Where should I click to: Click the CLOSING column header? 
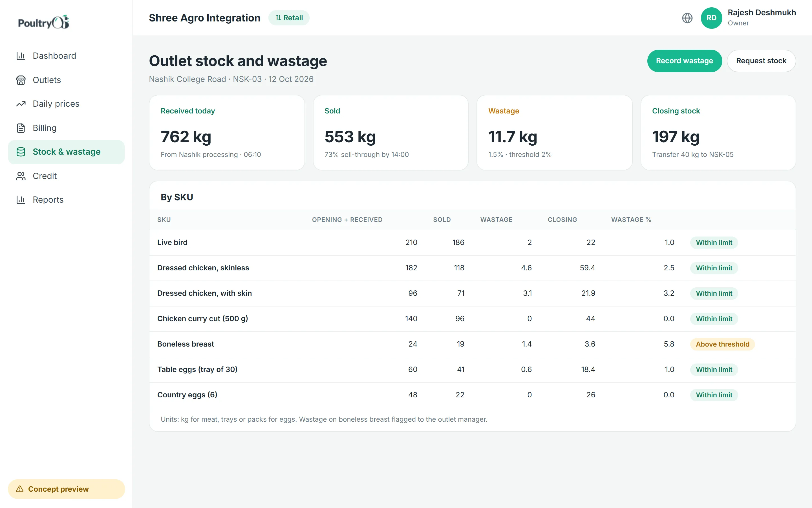point(562,220)
